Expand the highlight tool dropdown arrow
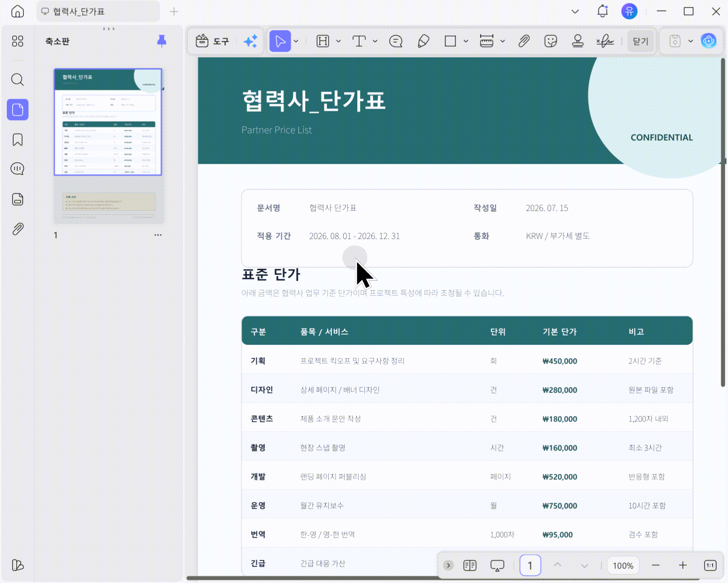The height and width of the screenshot is (583, 728). coord(338,41)
